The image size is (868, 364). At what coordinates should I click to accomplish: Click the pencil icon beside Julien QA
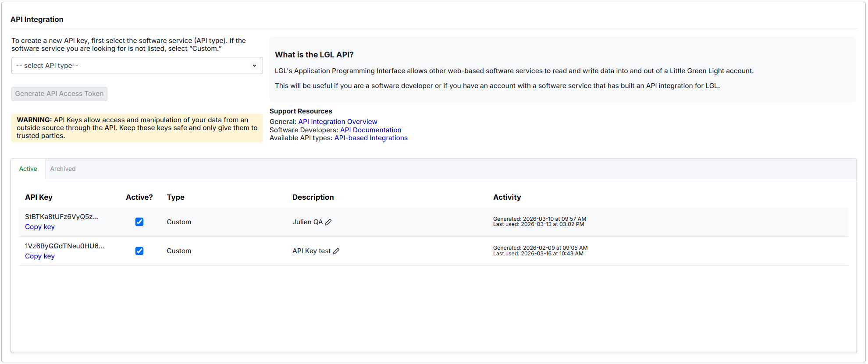coord(328,222)
